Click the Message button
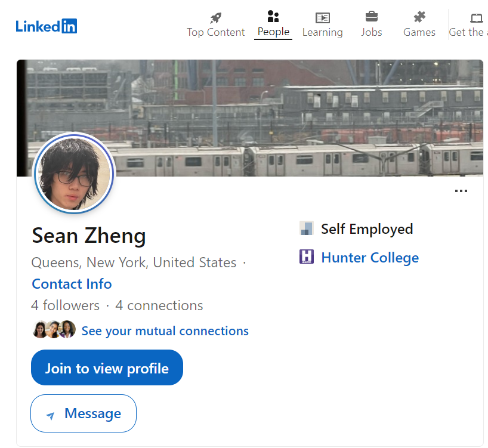Image resolution: width=488 pixels, height=448 pixels. tap(84, 413)
